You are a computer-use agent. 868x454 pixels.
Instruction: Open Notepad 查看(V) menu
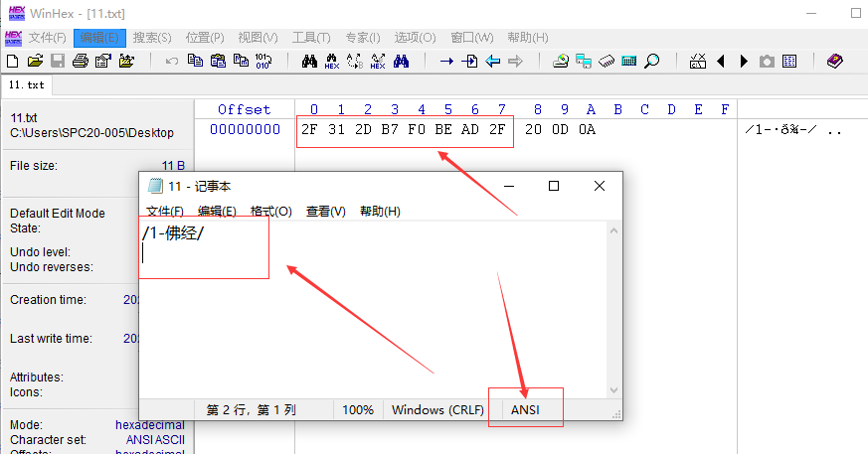pos(326,212)
